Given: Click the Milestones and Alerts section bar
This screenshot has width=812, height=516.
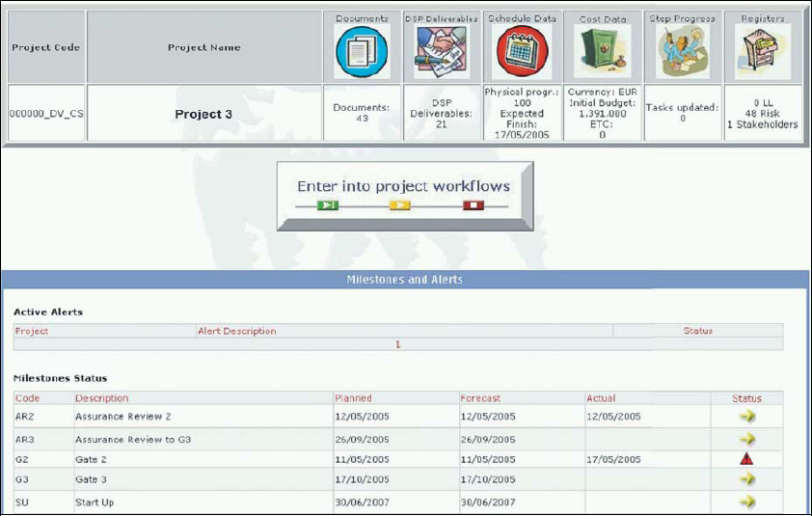Looking at the screenshot, I should pos(405,280).
